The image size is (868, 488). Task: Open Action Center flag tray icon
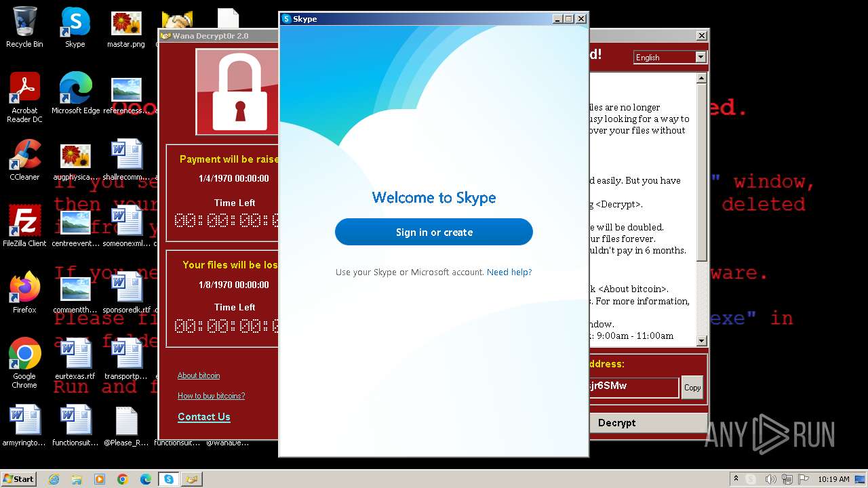[x=804, y=479]
